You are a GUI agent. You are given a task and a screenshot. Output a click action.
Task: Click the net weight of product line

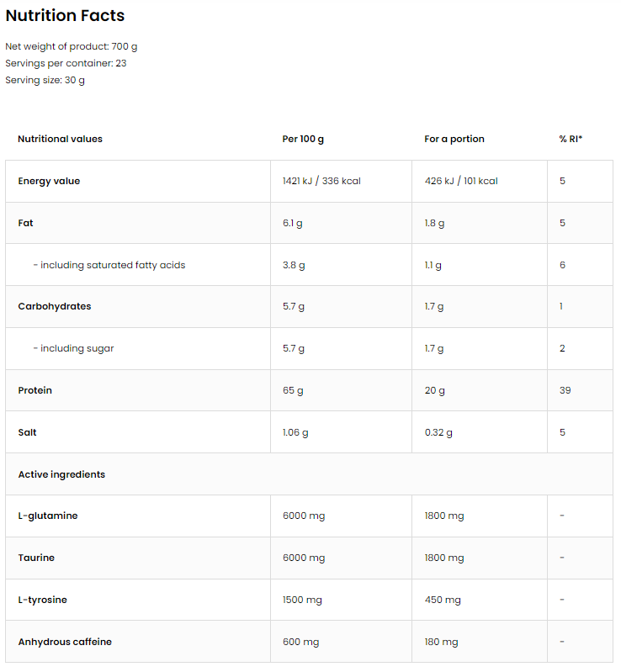[72, 47]
